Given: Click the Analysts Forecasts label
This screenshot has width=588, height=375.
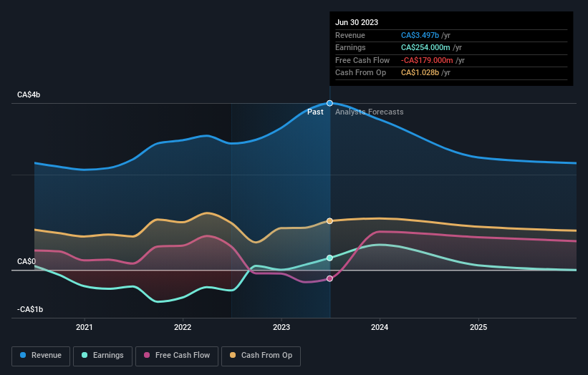Looking at the screenshot, I should tap(370, 112).
